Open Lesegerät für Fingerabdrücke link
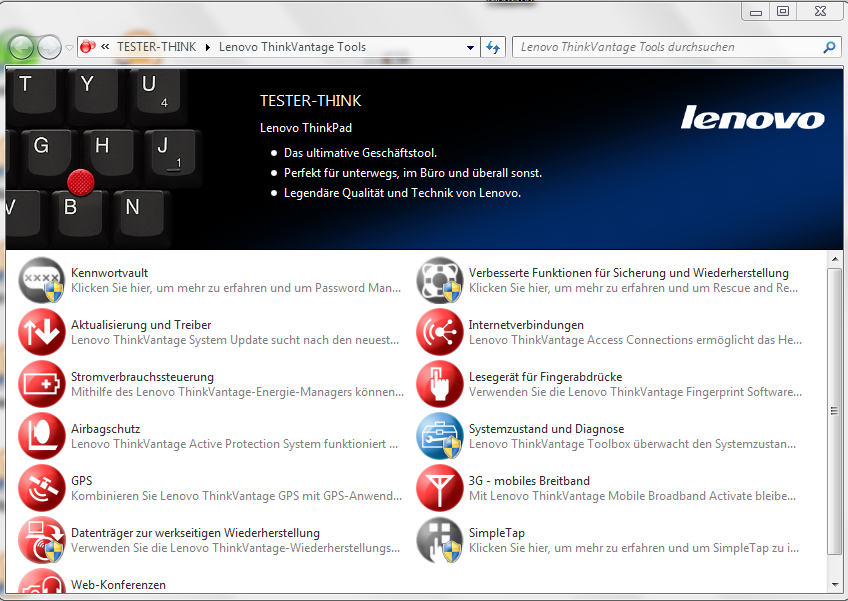The height and width of the screenshot is (601, 848). pos(545,377)
